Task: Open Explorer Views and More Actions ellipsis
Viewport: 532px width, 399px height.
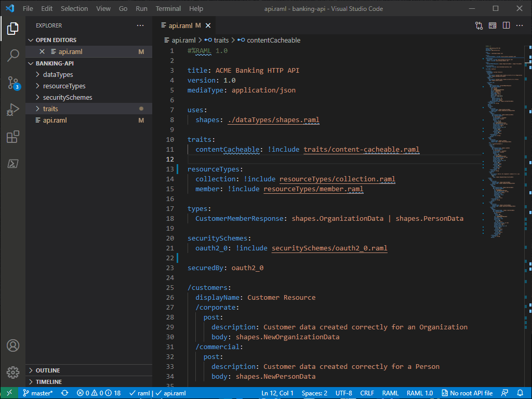Action: tap(140, 25)
